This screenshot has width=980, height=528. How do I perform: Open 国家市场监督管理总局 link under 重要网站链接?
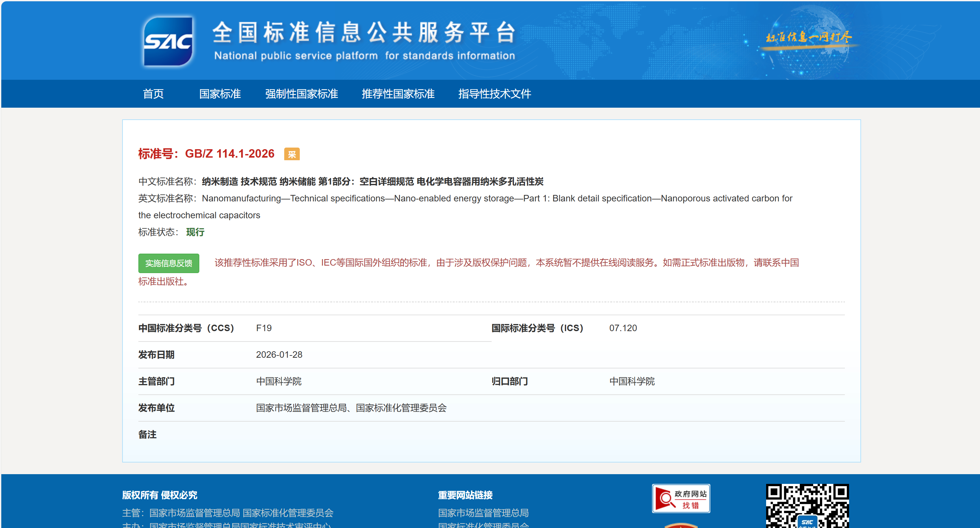coord(483,513)
